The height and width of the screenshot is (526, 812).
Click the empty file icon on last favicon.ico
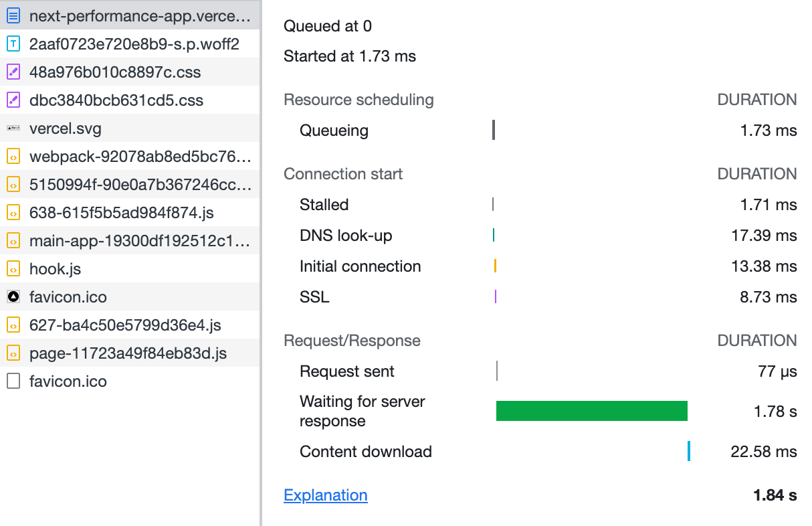(13, 381)
